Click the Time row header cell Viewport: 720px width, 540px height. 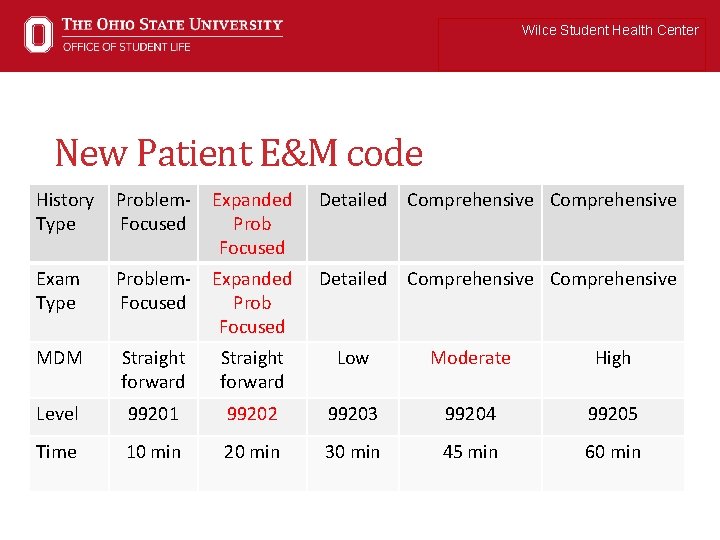tap(69, 464)
